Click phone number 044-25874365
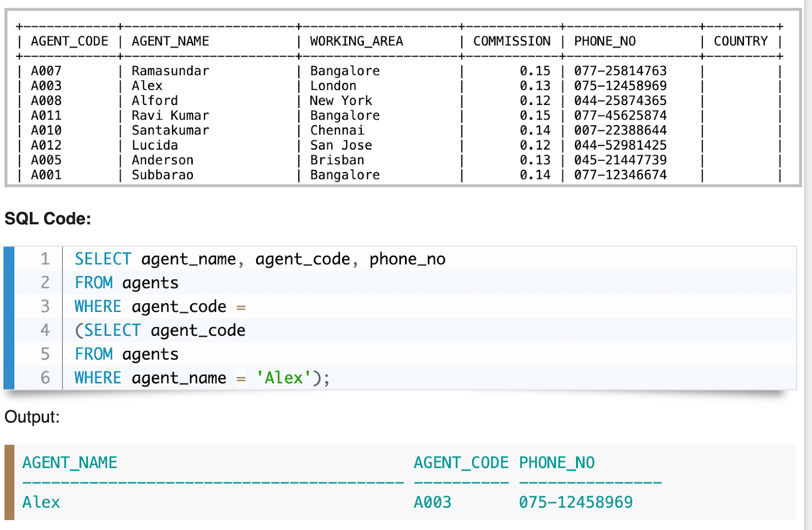The width and height of the screenshot is (812, 530). click(620, 100)
